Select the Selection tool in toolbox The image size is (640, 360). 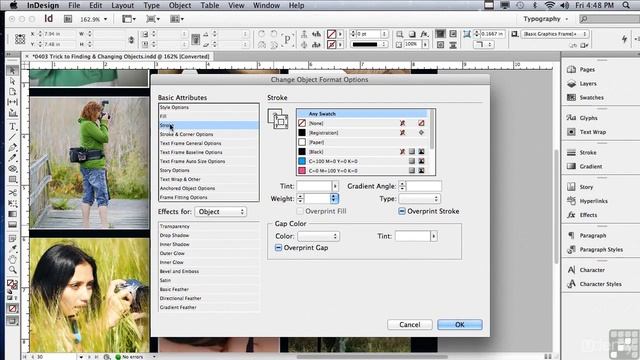tap(13, 71)
